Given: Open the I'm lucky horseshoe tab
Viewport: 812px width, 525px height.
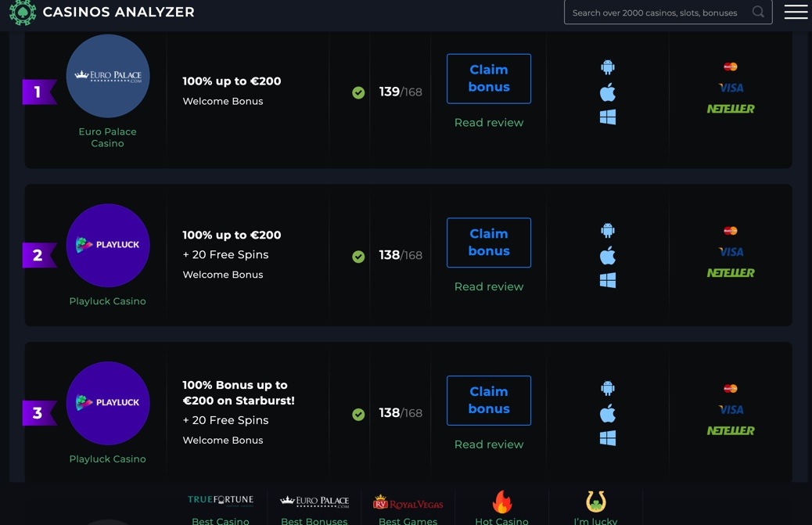Looking at the screenshot, I should (595, 508).
